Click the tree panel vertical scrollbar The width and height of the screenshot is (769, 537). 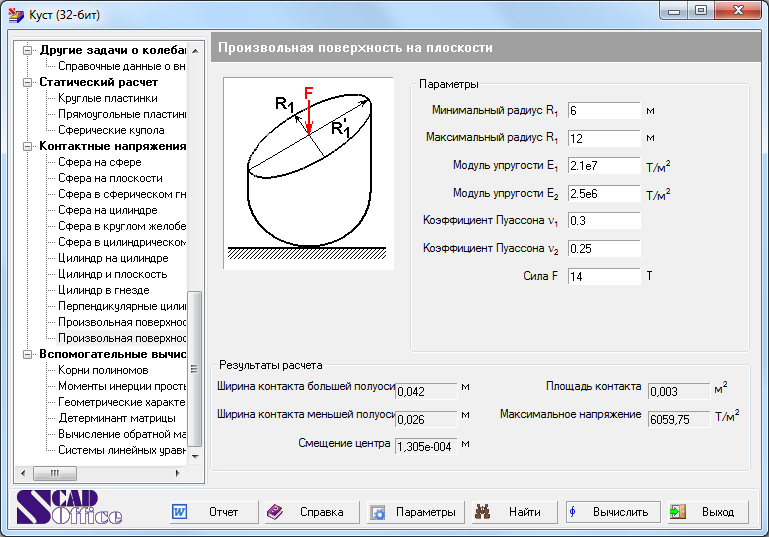(196, 370)
